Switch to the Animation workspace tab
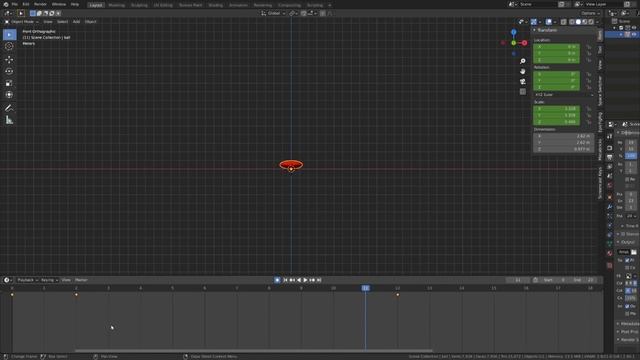 pyautogui.click(x=238, y=5)
